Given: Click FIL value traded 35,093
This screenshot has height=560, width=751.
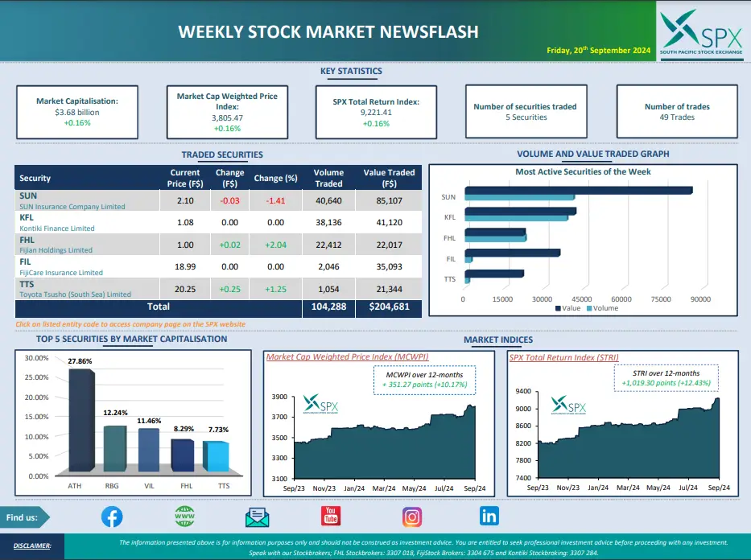Looking at the screenshot, I should (389, 266).
